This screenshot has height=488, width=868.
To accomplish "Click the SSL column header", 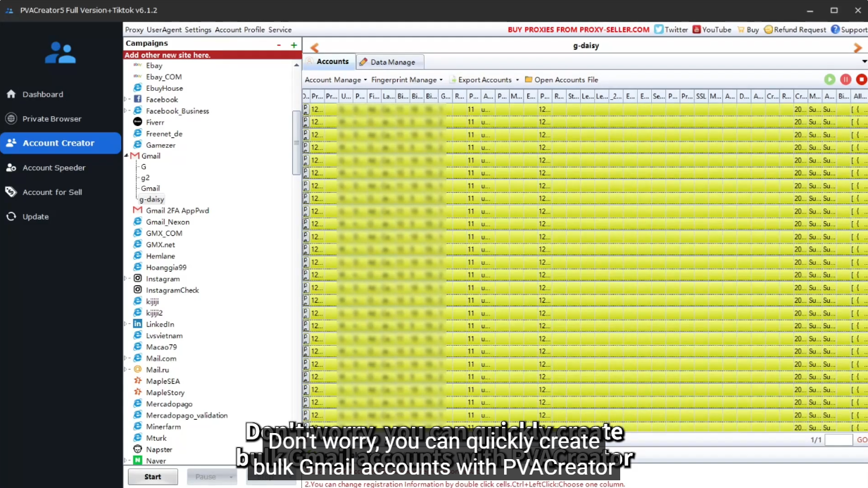I will (701, 96).
